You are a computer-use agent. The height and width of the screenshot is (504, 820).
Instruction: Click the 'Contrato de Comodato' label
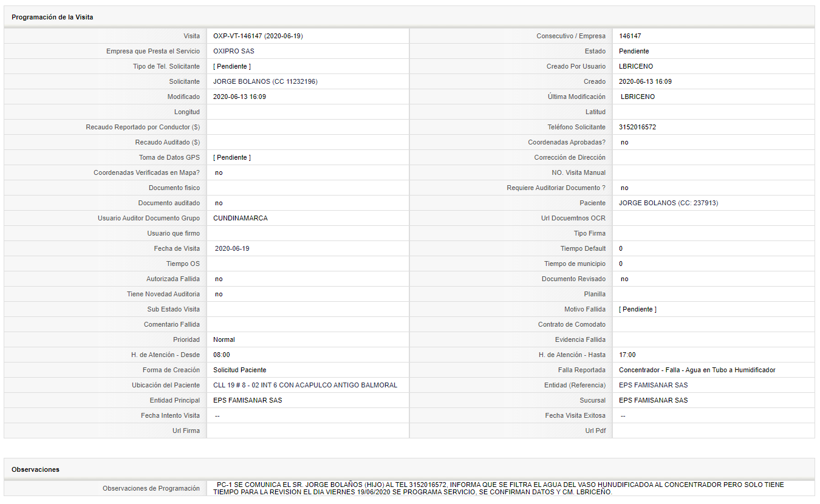pyautogui.click(x=572, y=325)
